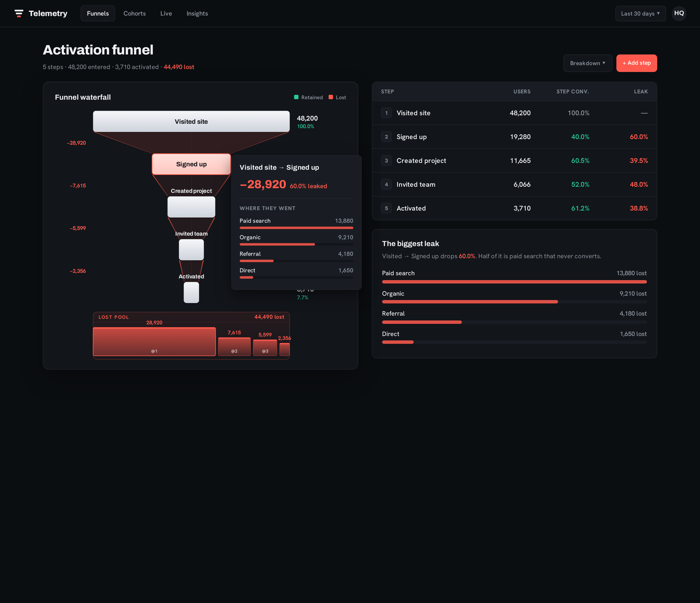Go to the Insights tab
700x603 pixels.
click(x=197, y=14)
